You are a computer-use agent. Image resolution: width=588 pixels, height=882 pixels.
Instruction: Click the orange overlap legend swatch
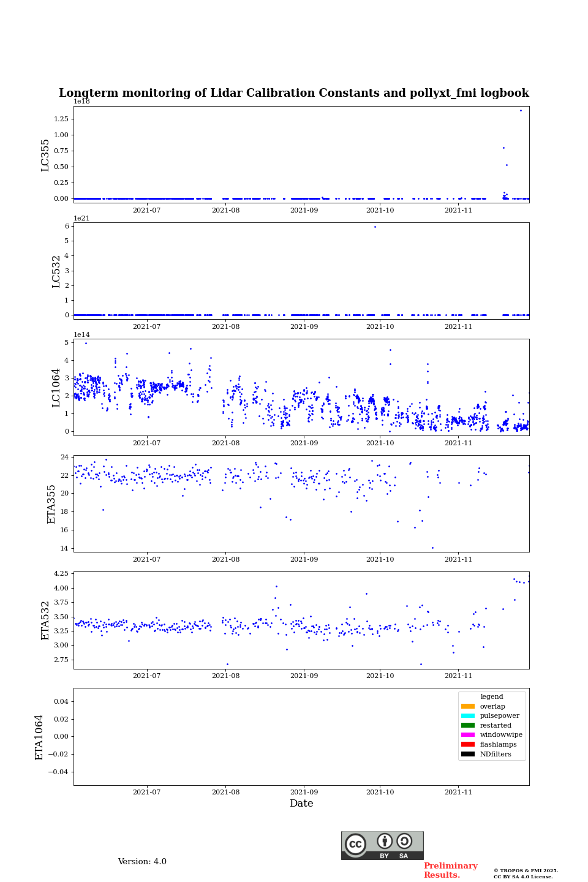click(x=467, y=706)
